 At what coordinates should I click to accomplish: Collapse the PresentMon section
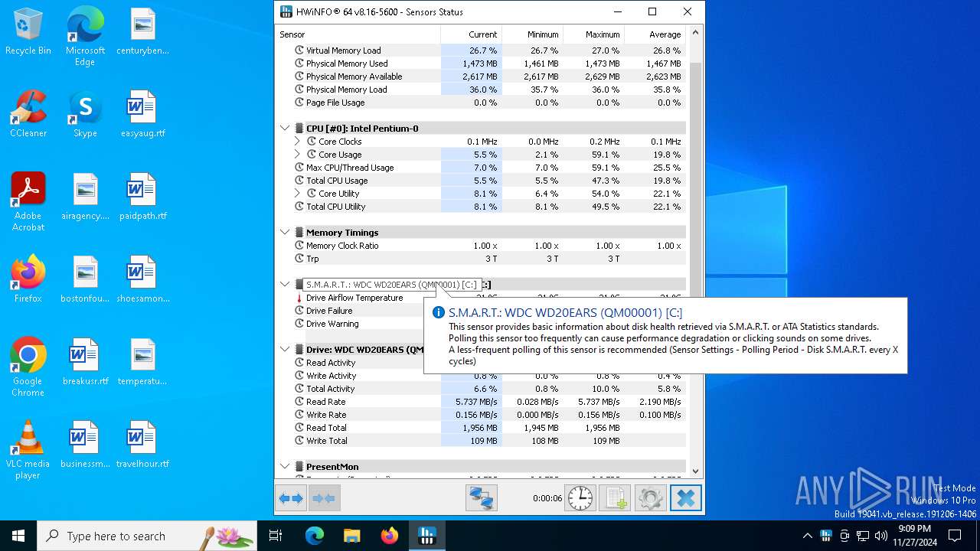[x=285, y=467]
